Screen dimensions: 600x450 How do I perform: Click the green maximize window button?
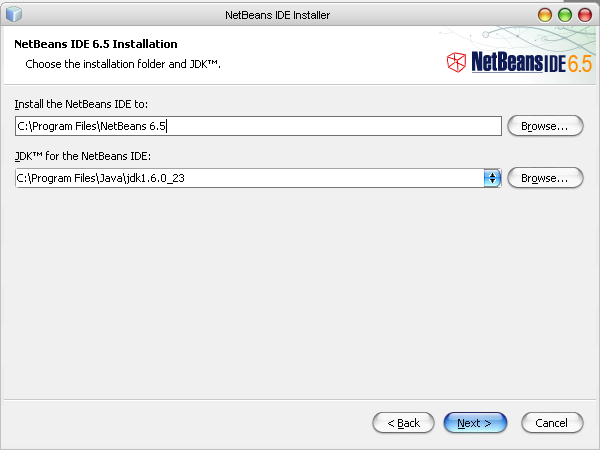[x=564, y=15]
